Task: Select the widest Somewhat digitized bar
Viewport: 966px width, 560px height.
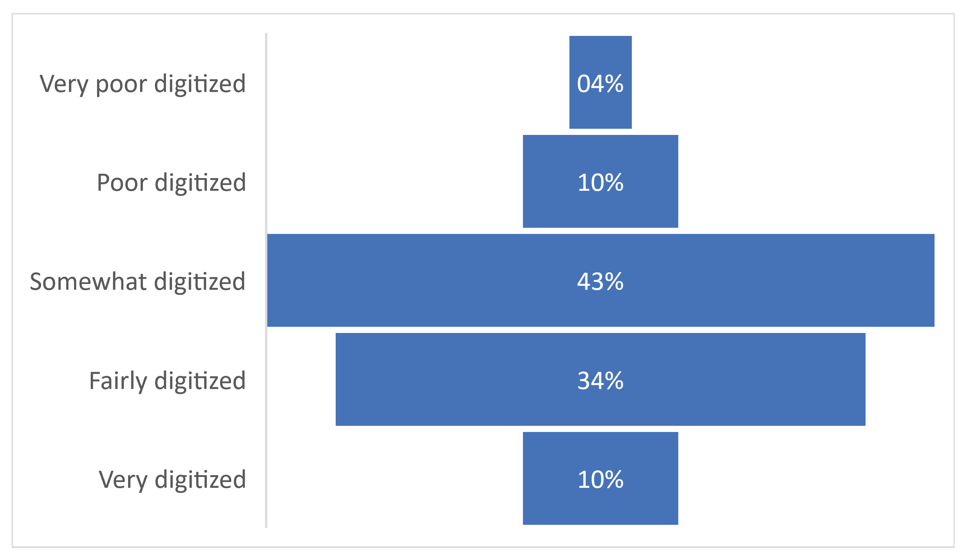Action: 422,280
